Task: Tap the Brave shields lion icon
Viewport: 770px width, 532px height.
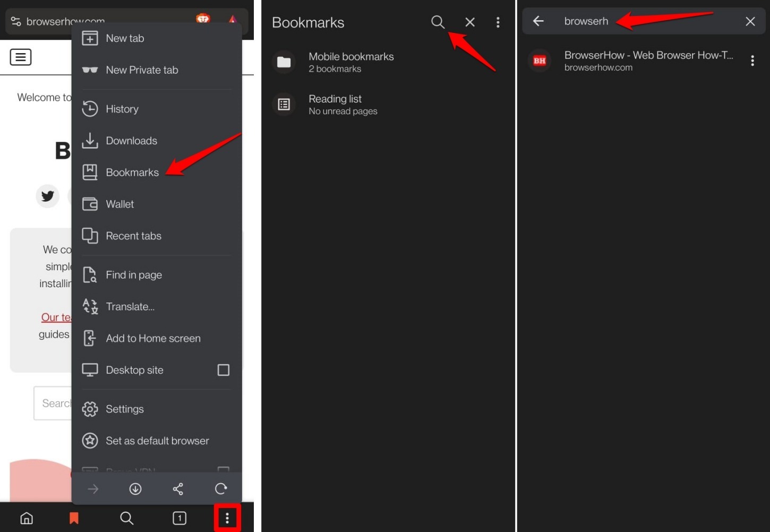Action: tap(203, 19)
